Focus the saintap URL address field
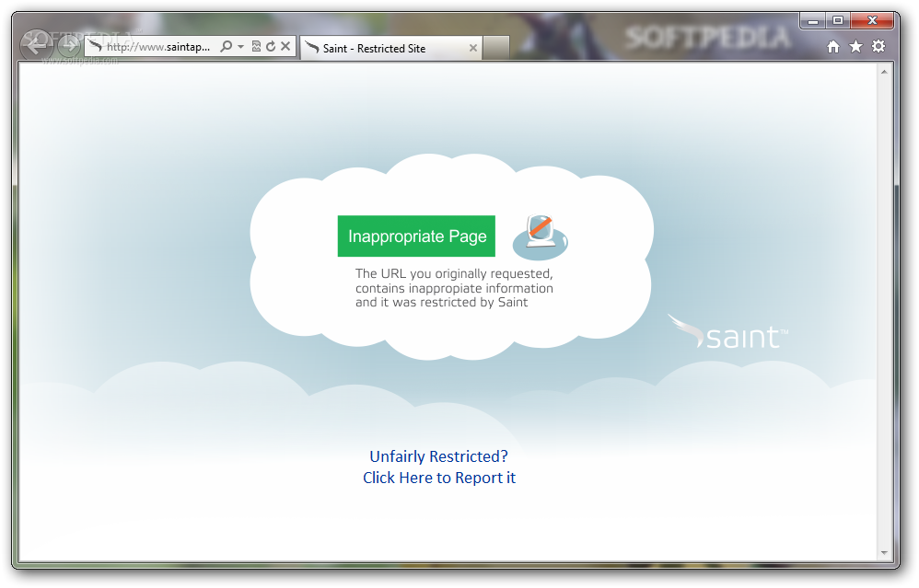This screenshot has width=919, height=588. click(158, 47)
